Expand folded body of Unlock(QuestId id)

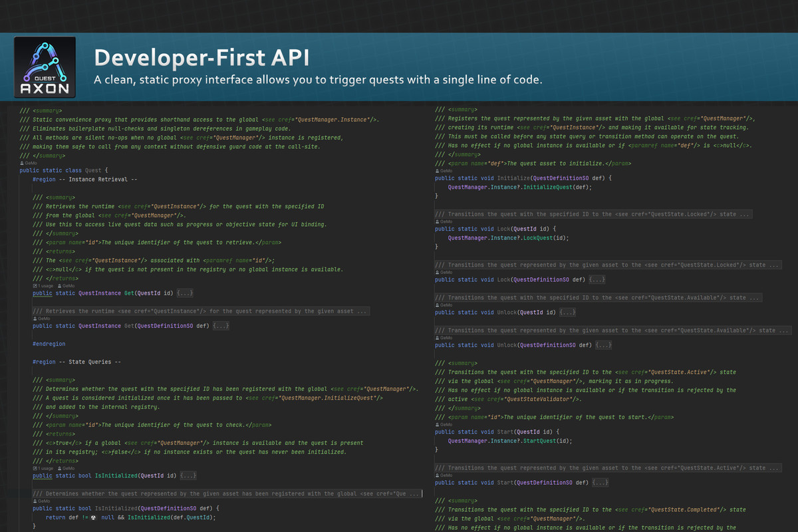567,313
